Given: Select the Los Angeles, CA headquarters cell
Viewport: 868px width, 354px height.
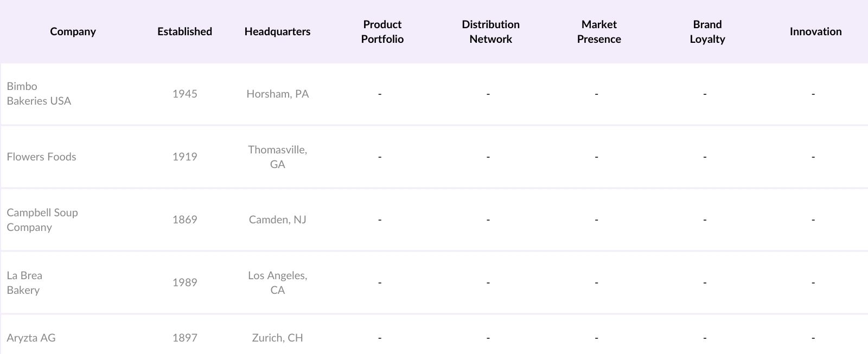Looking at the screenshot, I should point(277,282).
